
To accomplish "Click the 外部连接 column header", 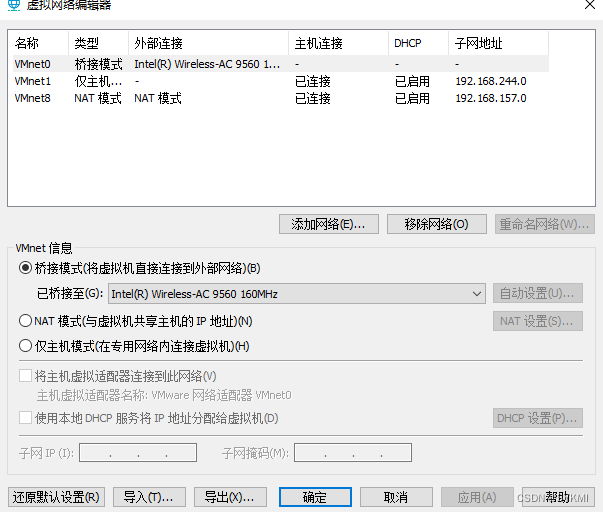I will coord(208,43).
